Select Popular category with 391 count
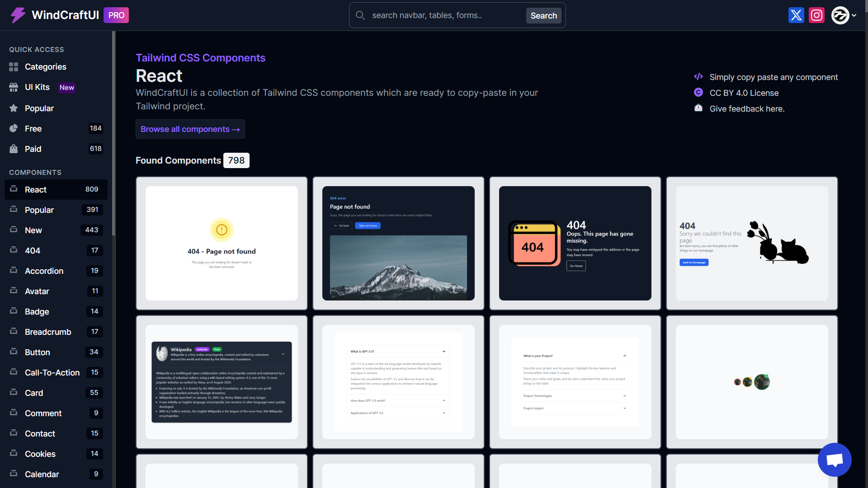The image size is (868, 488). tap(56, 210)
